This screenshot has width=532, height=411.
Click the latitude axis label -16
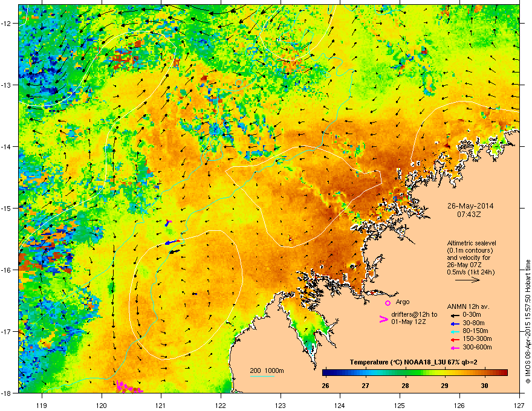pos(7,270)
